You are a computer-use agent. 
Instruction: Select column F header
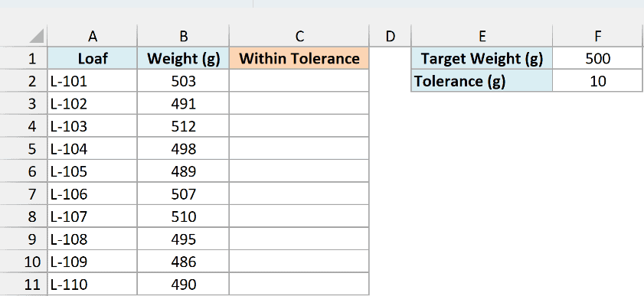(x=597, y=36)
